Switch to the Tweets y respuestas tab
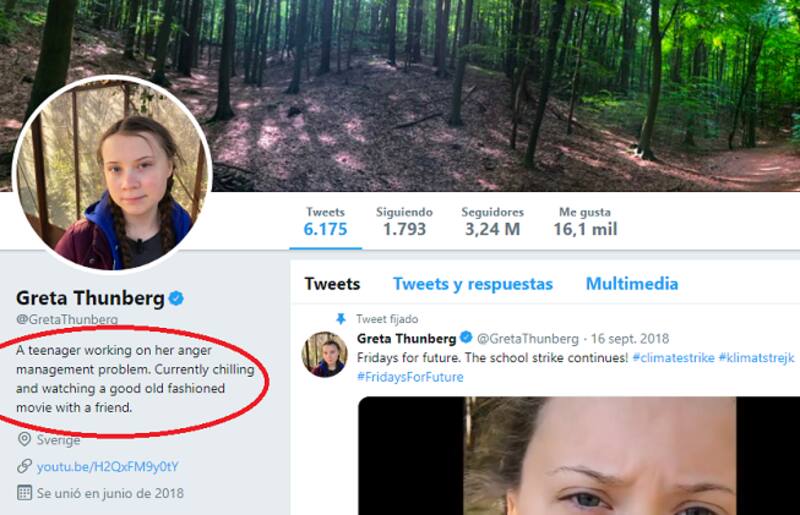The height and width of the screenshot is (515, 800). tap(472, 284)
